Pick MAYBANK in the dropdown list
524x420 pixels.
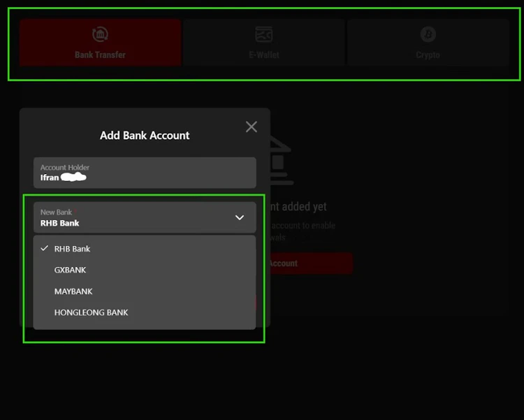[x=145, y=291]
